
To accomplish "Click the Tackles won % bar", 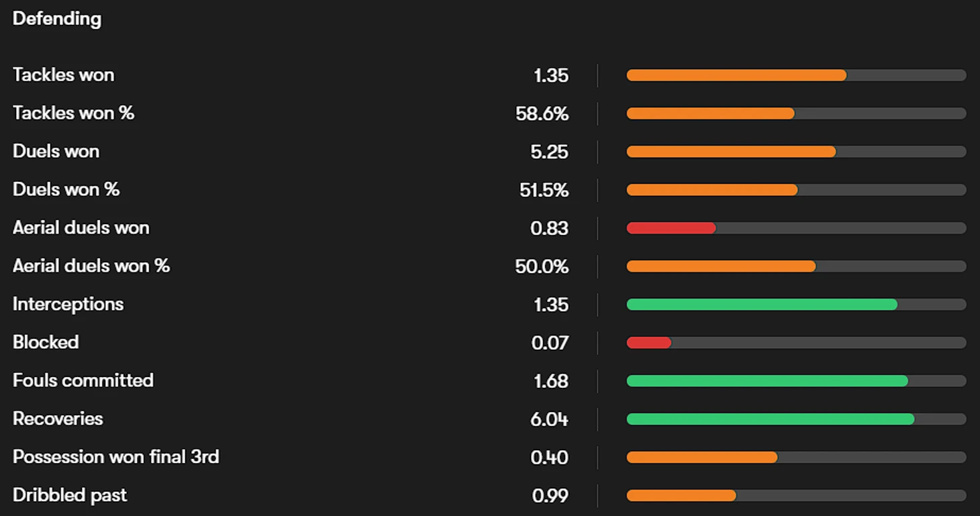I will point(710,113).
